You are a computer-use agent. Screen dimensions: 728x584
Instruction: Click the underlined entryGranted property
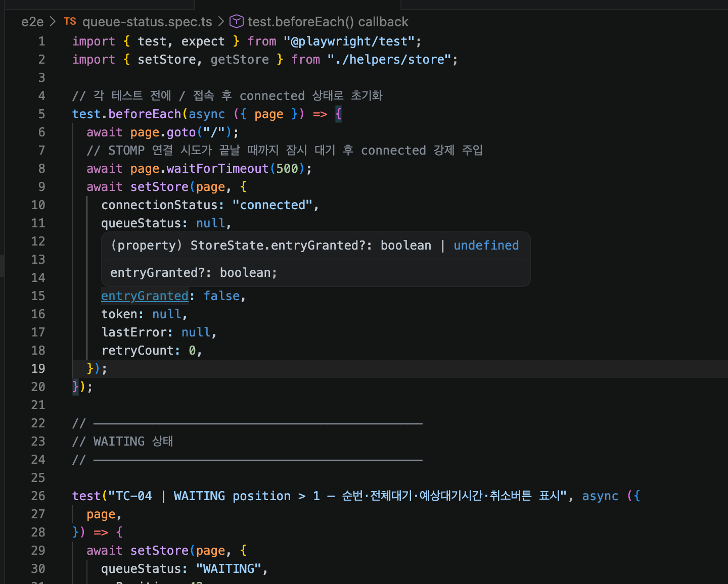click(x=145, y=296)
